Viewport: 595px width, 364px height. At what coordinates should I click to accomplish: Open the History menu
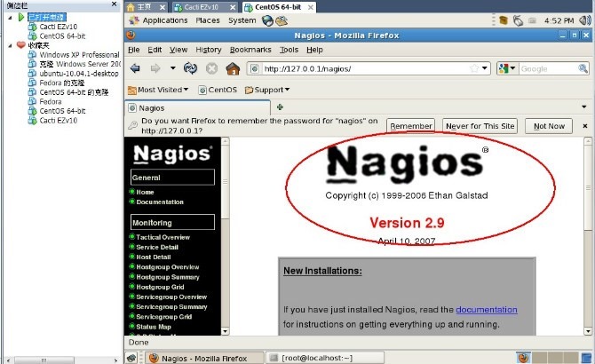coord(209,50)
